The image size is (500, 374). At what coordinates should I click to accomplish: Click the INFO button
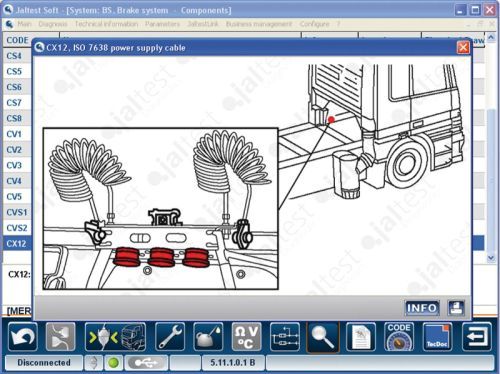pos(422,308)
